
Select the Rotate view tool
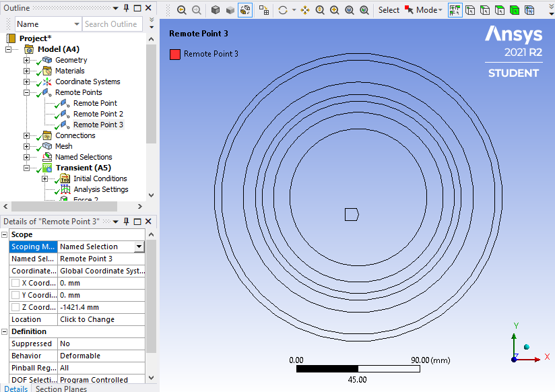283,10
